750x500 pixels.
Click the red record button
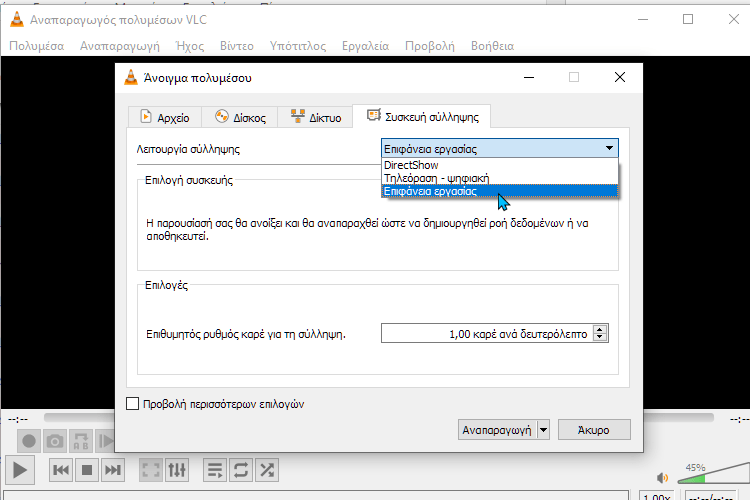click(x=29, y=441)
